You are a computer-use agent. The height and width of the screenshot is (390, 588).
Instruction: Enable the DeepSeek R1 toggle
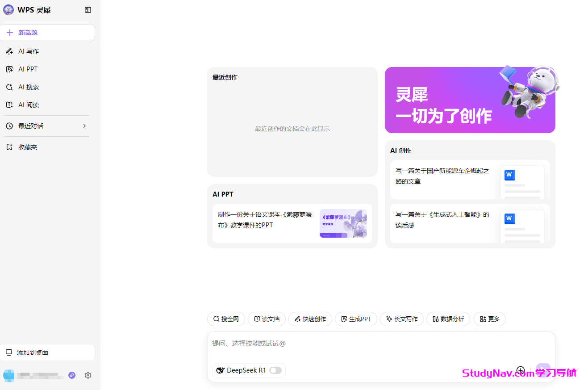pos(275,370)
